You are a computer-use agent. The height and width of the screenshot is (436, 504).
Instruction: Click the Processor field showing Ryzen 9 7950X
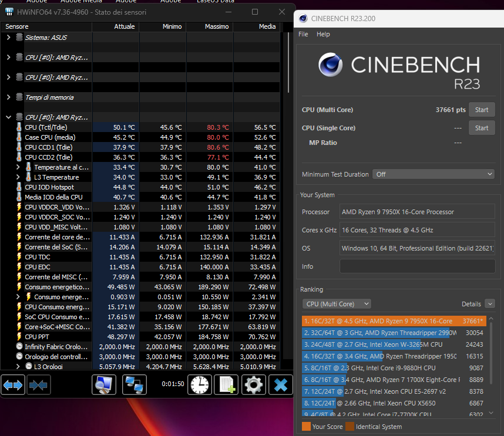(417, 212)
